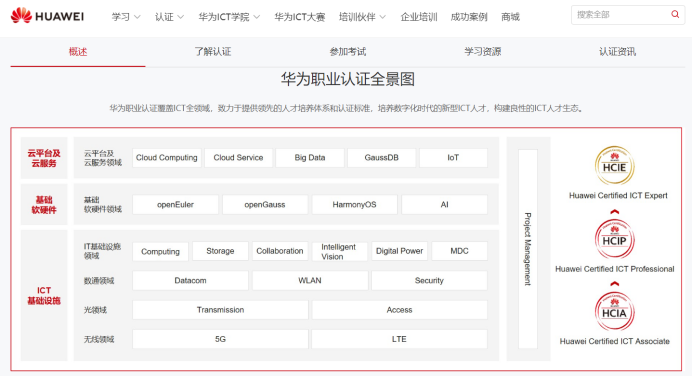692x377 pixels.
Task: Open the openGauss certification
Action: click(265, 204)
